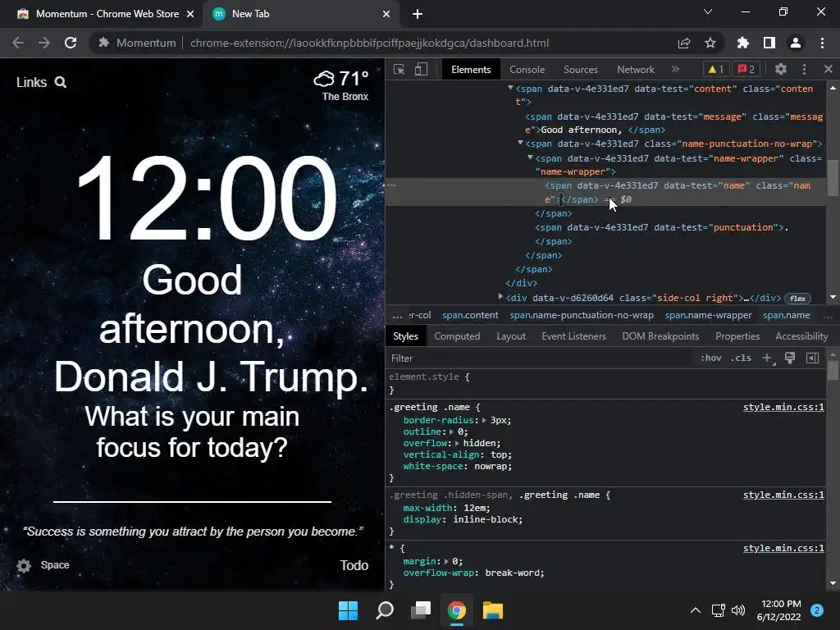Collapse the name-punctuation-no-wrap span node
Screen dimensions: 840x630
pyautogui.click(x=520, y=143)
